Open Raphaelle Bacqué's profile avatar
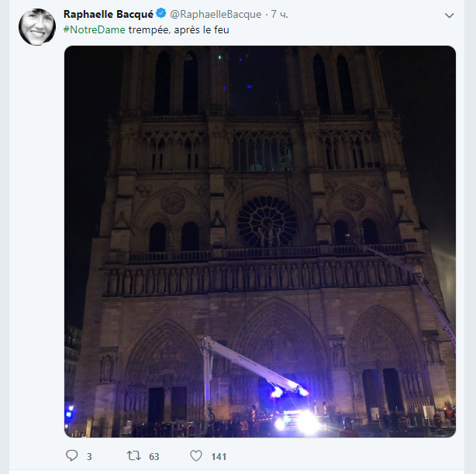The image size is (476, 474). tap(36, 27)
